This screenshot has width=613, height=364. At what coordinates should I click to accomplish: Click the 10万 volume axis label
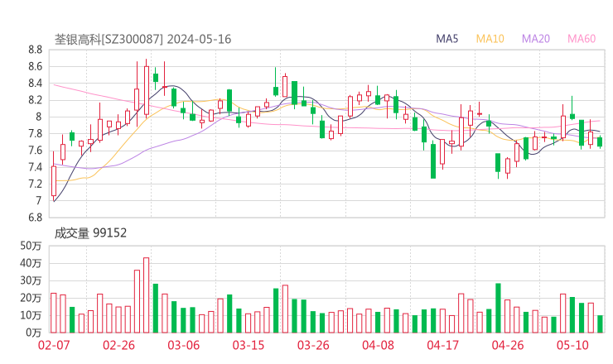click(31, 315)
